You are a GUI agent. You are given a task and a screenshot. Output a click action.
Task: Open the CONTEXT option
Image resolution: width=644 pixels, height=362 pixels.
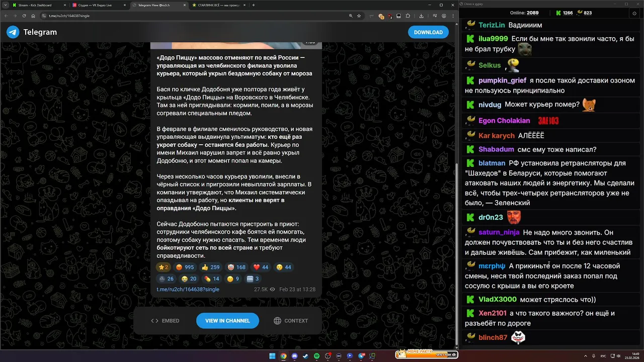291,321
